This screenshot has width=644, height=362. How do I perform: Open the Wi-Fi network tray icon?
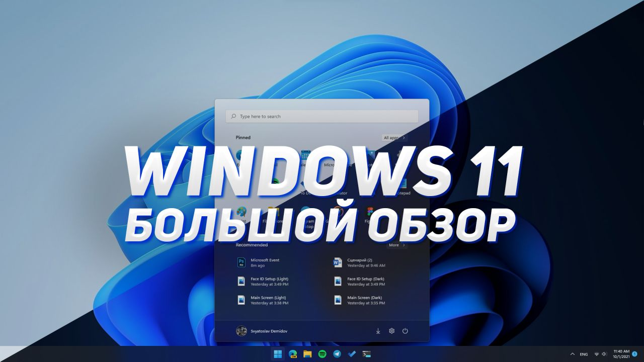coord(597,354)
